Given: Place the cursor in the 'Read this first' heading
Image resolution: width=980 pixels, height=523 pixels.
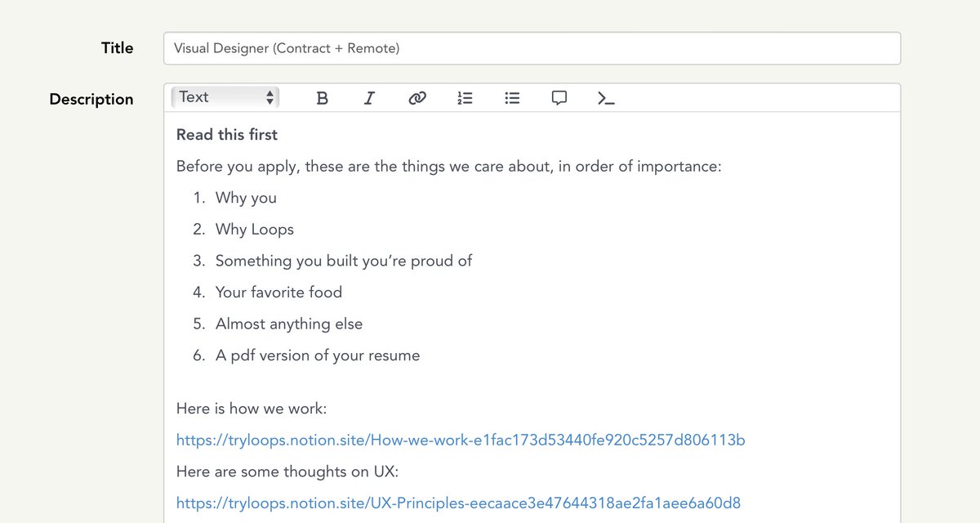Looking at the screenshot, I should pos(227,135).
